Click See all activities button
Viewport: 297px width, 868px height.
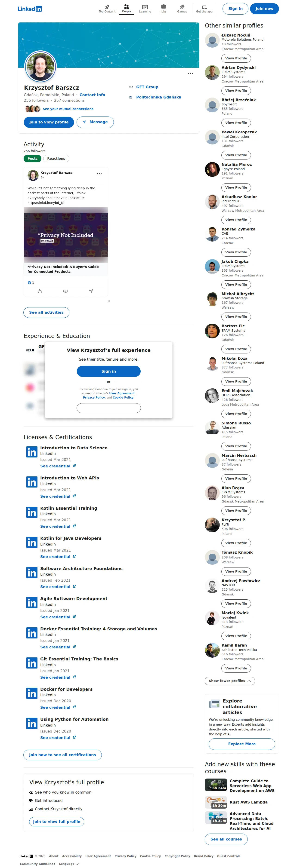46,312
